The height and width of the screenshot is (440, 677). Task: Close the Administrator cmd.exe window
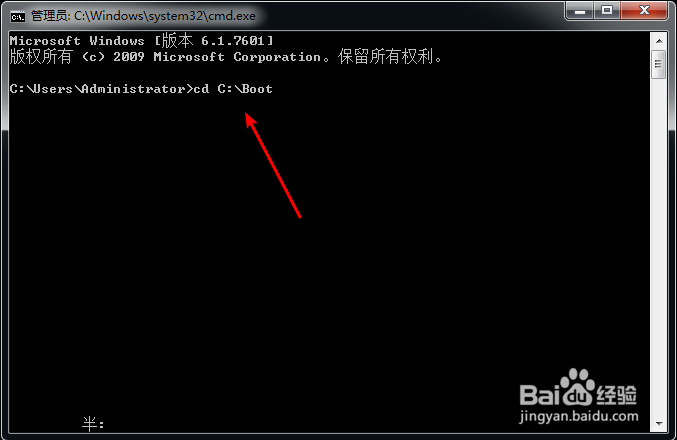click(x=644, y=10)
